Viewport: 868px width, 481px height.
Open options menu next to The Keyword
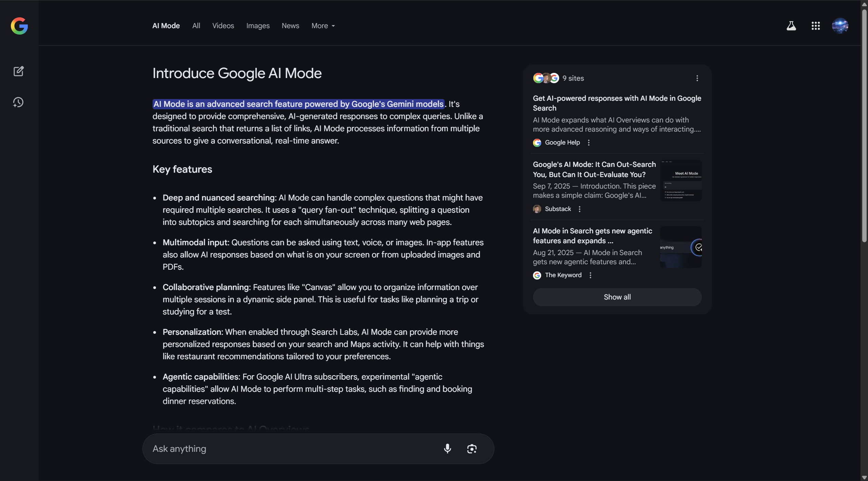[590, 275]
